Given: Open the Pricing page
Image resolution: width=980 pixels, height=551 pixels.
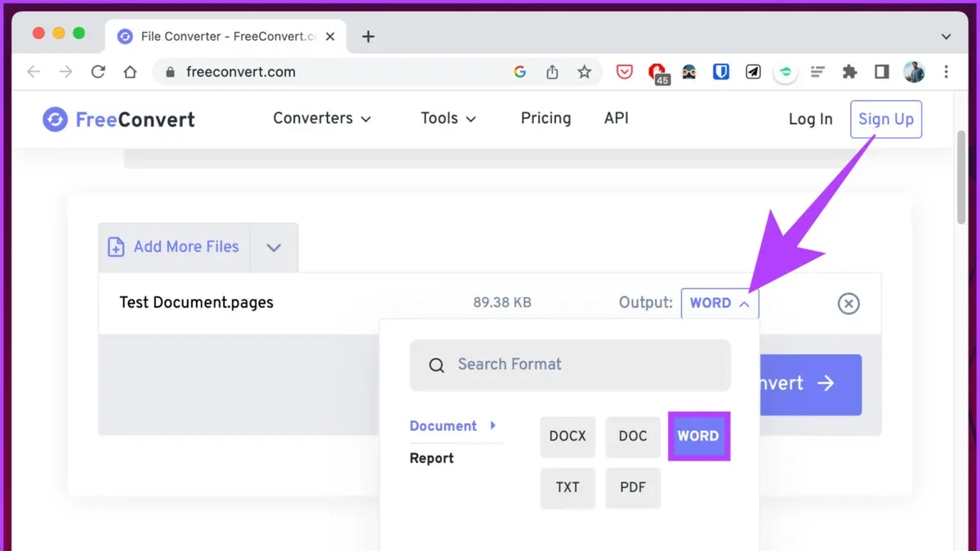Looking at the screenshot, I should coord(546,118).
